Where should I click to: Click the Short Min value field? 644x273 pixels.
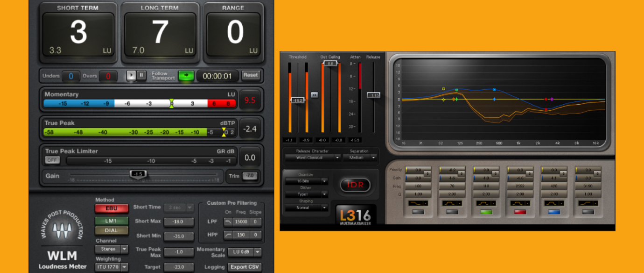pos(179,236)
